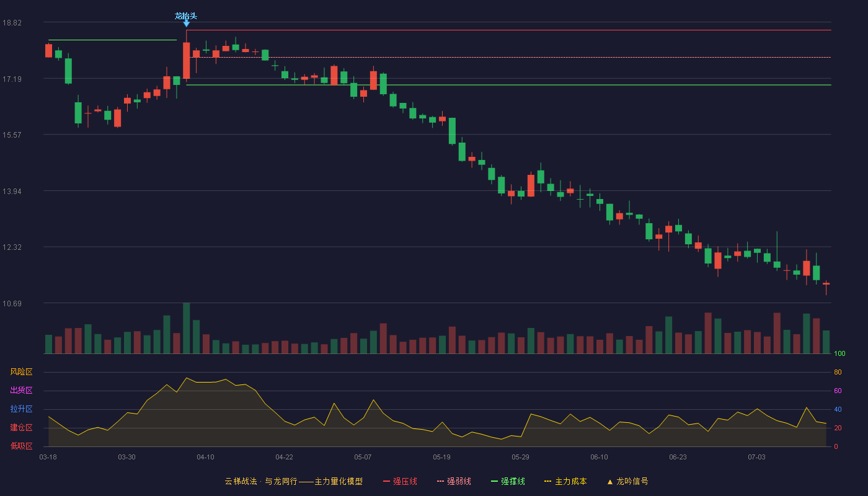Click the 04-10 date axis label
The width and height of the screenshot is (868, 496).
pos(205,457)
